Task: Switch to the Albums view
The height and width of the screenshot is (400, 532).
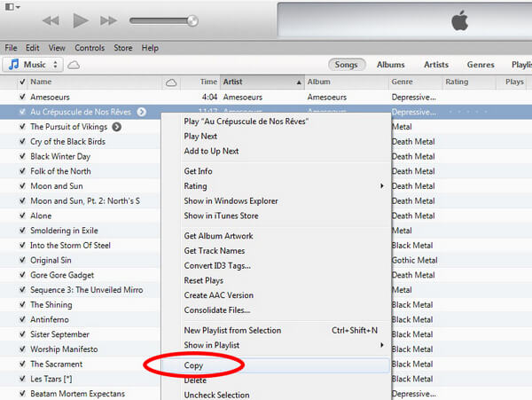Action: (x=390, y=65)
